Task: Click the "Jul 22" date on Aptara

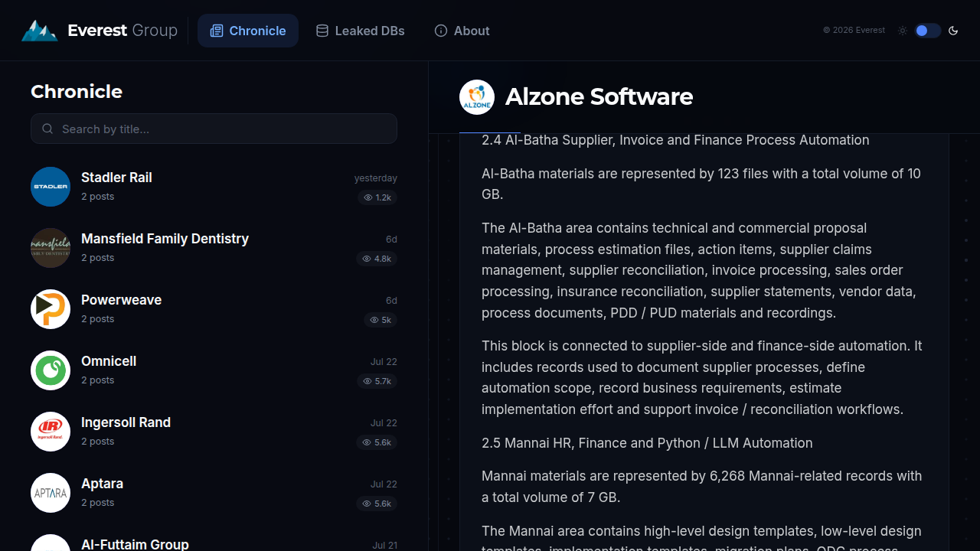Action: coord(384,484)
